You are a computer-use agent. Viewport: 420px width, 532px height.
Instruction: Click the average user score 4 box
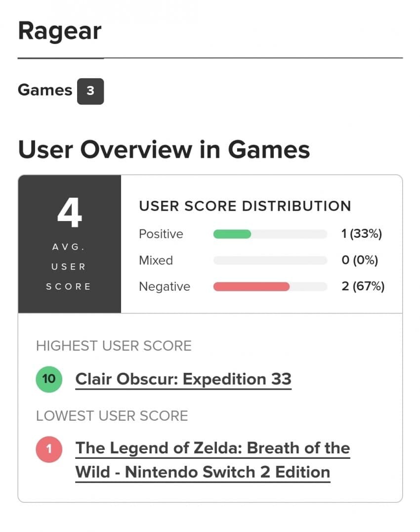tap(69, 244)
